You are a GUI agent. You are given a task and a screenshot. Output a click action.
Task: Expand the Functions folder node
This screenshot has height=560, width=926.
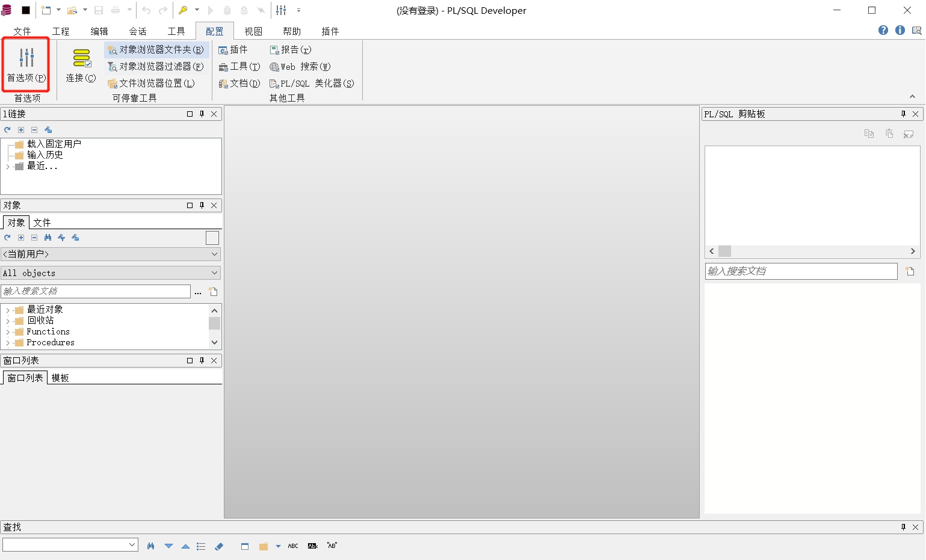(x=8, y=332)
